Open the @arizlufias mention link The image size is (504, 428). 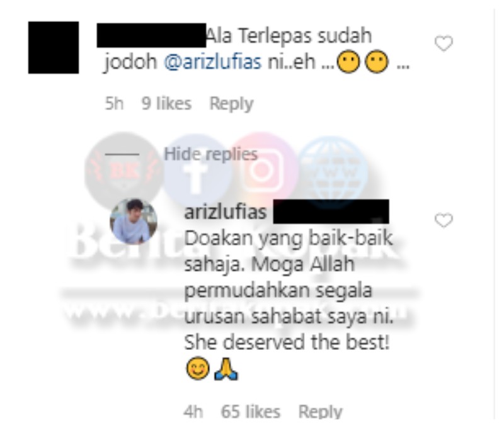(x=213, y=62)
